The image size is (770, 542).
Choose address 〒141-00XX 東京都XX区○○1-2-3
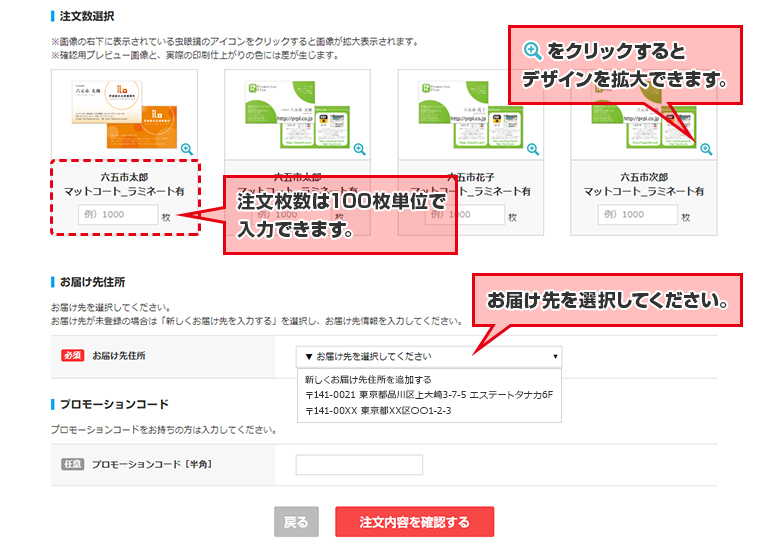click(378, 410)
